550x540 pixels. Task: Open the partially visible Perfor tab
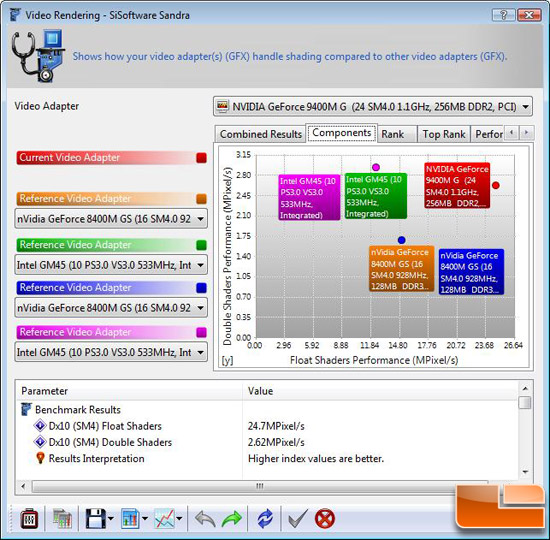click(488, 134)
